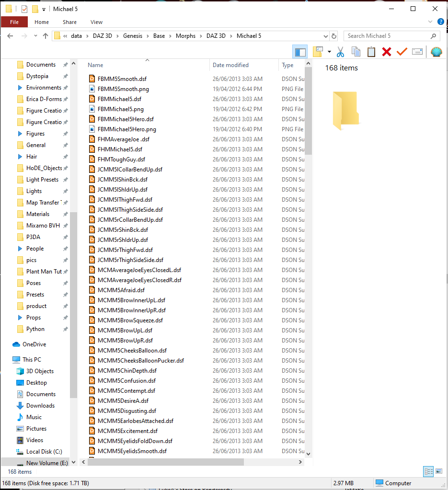Screen dimensions: 448x490
Task: Open Hair quick access folder
Action: click(x=32, y=157)
